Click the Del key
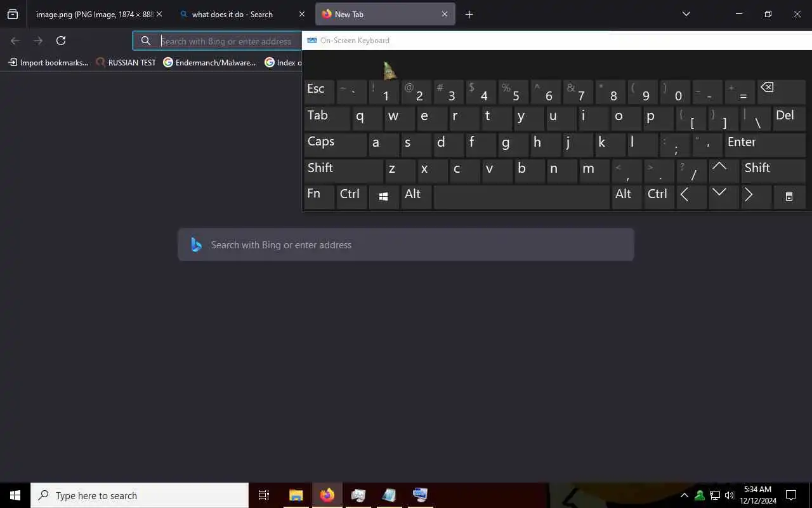This screenshot has width=812, height=508. click(x=789, y=119)
